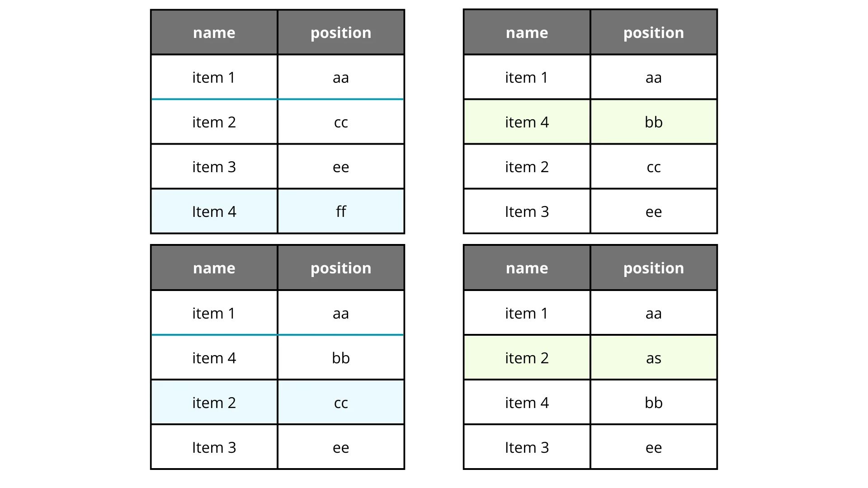868x488 pixels.
Task: Click "position" header above the green "bb" row
Action: [x=653, y=33]
